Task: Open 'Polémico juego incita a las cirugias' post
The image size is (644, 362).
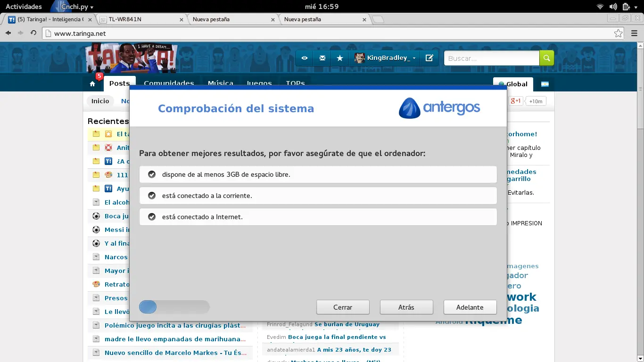Action: [175, 325]
